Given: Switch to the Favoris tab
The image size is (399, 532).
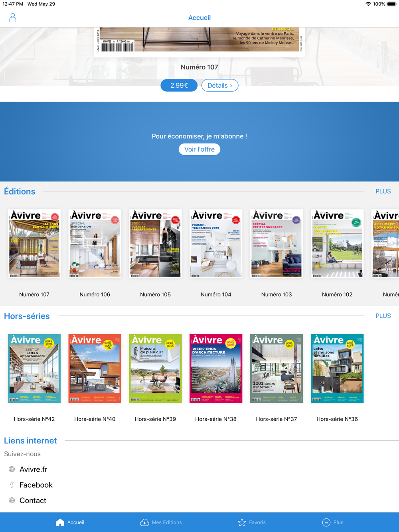Looking at the screenshot, I should pos(257,522).
